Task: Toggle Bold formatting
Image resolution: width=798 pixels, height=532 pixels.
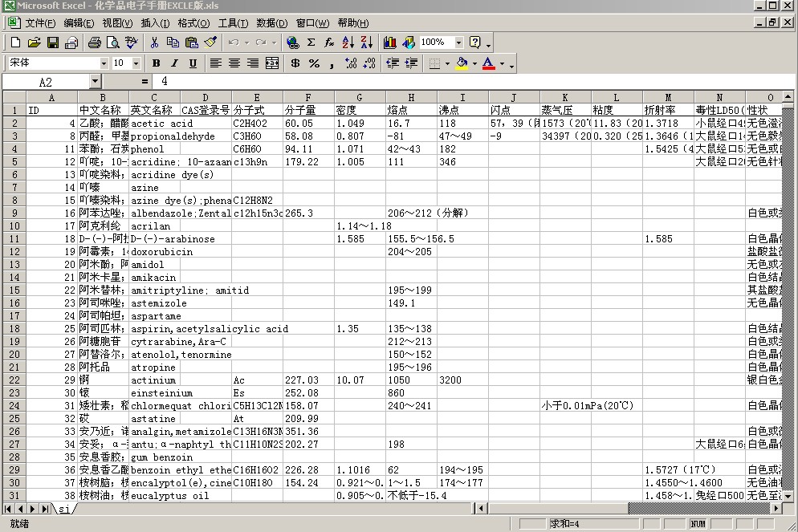Action: (x=157, y=63)
